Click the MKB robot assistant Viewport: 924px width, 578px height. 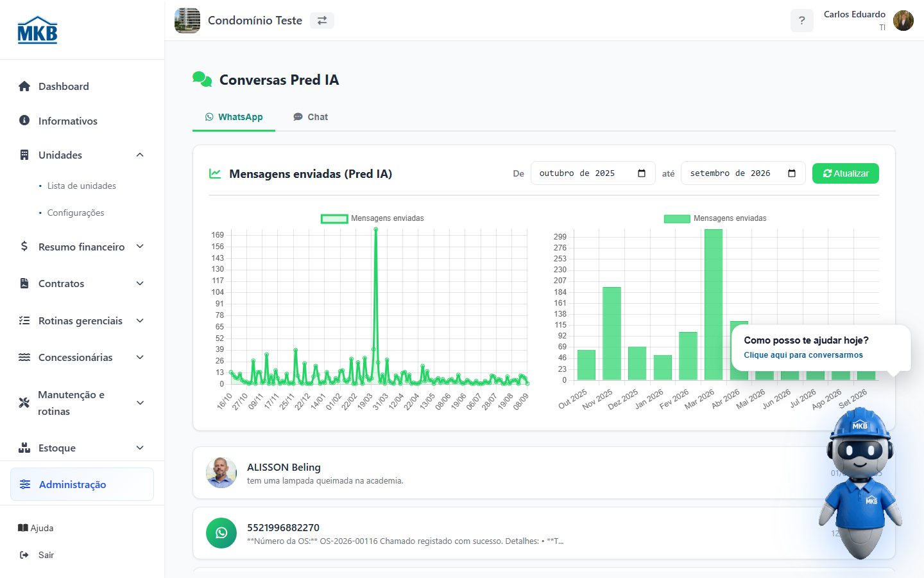[860, 483]
